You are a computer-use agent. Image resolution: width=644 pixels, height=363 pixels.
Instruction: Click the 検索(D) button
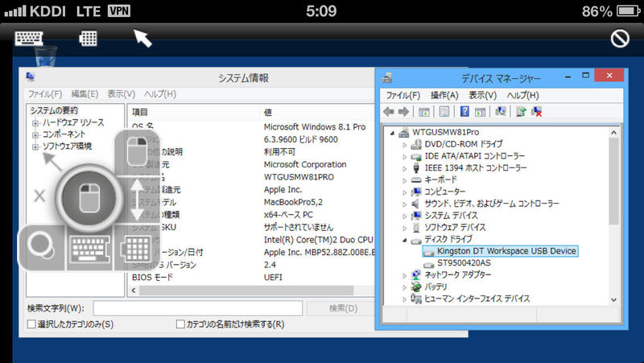344,308
